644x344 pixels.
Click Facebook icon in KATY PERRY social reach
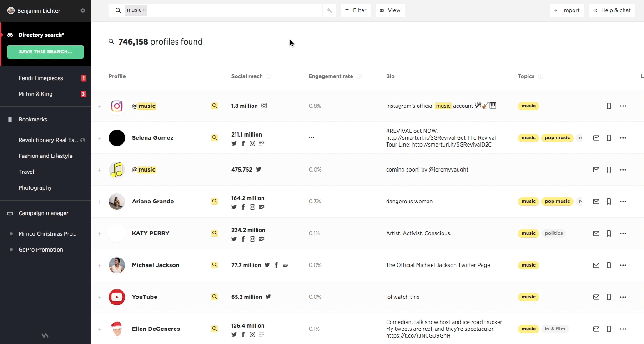pyautogui.click(x=243, y=239)
